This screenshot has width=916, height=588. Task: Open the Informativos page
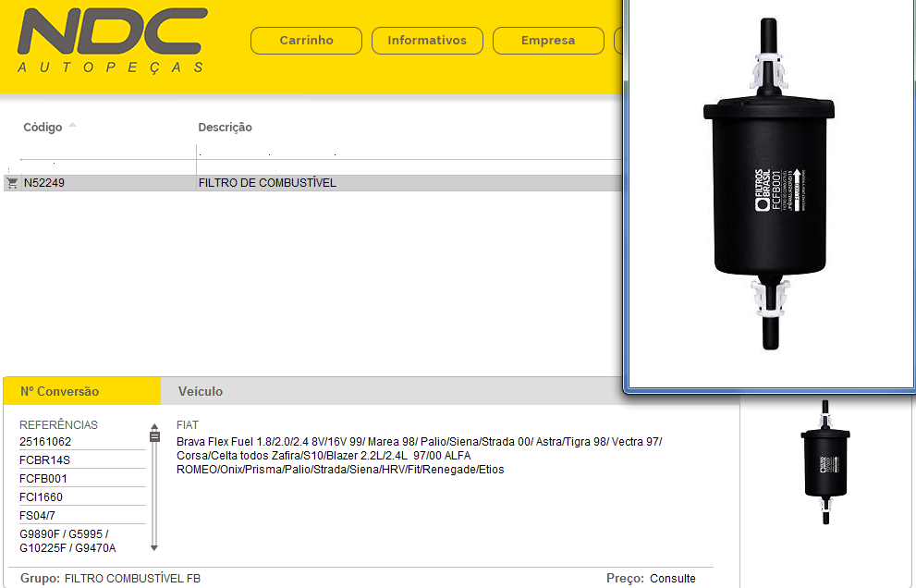(x=427, y=41)
